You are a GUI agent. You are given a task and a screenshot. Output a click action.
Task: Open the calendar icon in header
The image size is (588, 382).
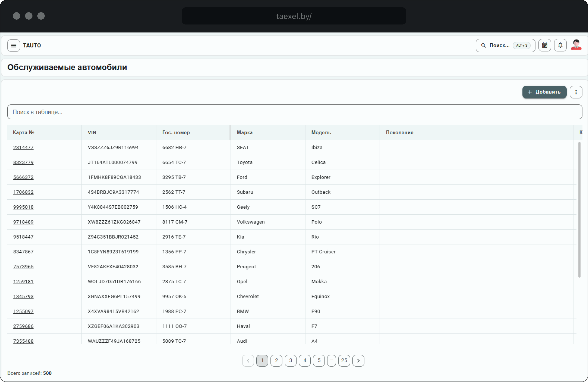tap(545, 46)
